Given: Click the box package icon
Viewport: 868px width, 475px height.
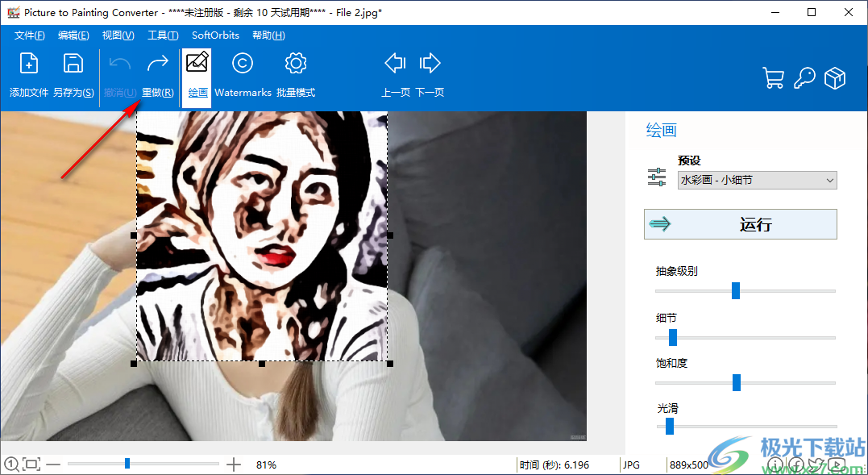Looking at the screenshot, I should pyautogui.click(x=835, y=78).
